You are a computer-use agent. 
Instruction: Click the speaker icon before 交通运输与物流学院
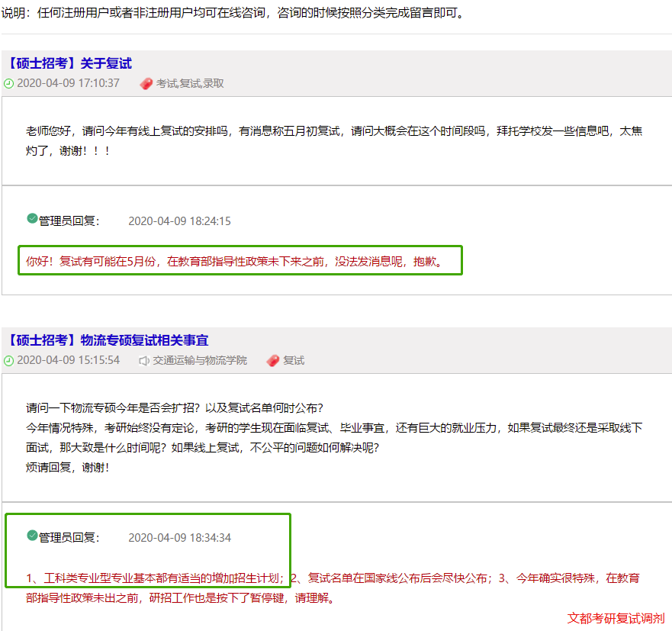tap(144, 361)
